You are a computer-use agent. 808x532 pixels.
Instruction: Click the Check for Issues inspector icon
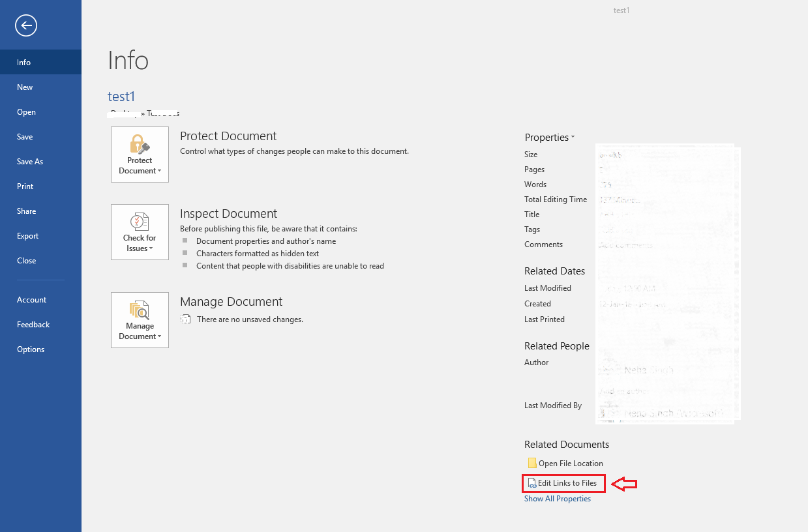pos(140,222)
